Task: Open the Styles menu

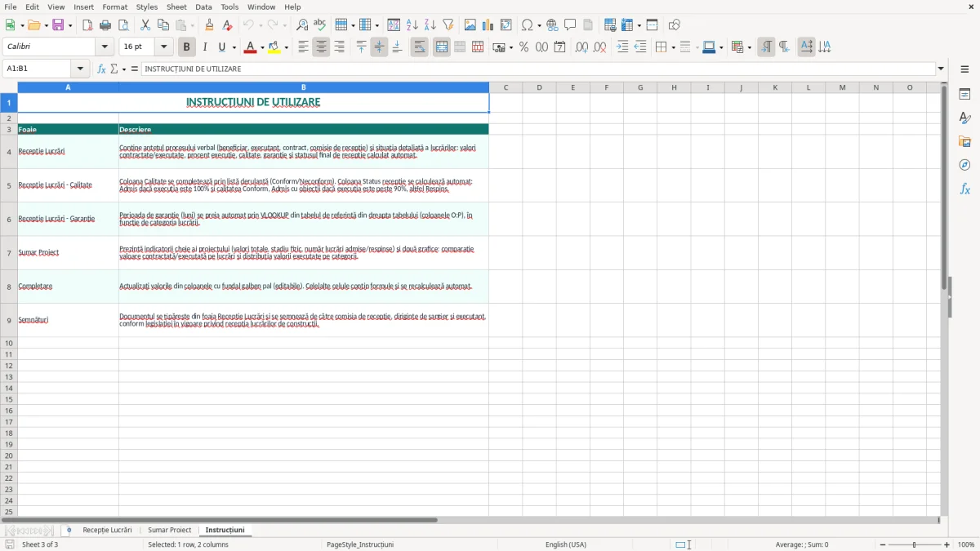Action: click(147, 7)
